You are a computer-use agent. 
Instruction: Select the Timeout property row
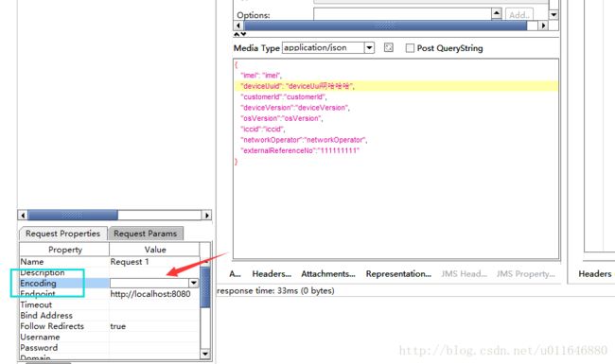[x=110, y=304]
